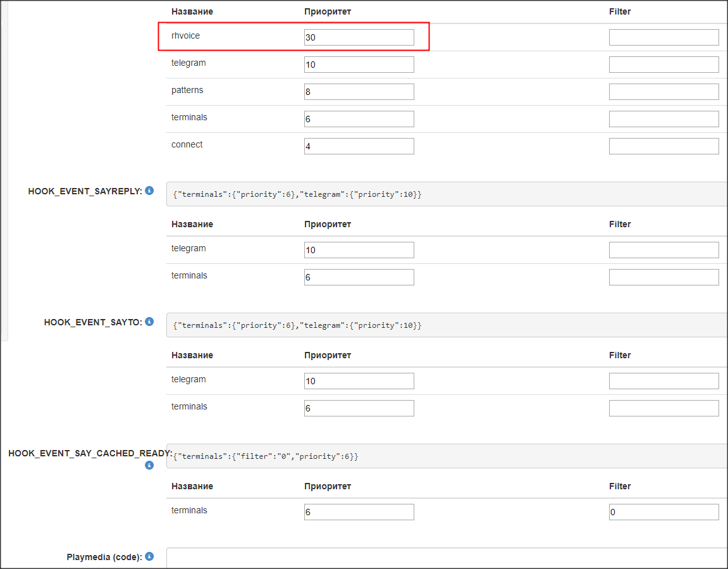Click the patterns Filter input

click(663, 92)
